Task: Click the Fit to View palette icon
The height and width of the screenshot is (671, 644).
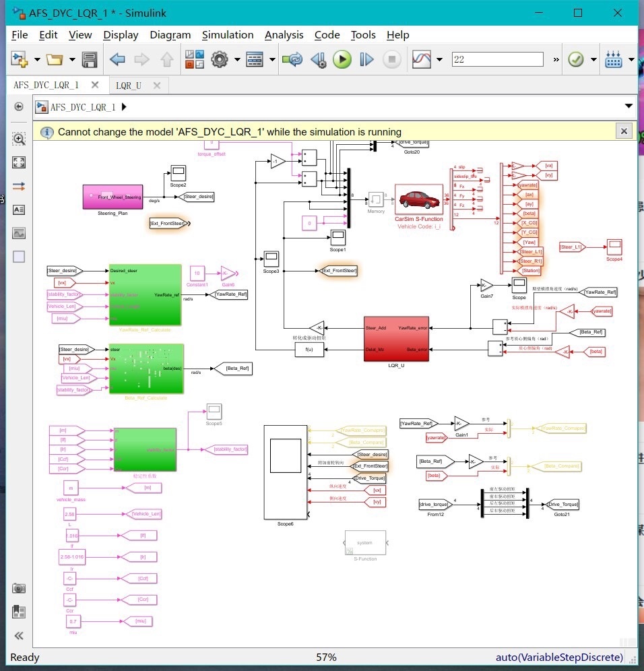Action: [x=19, y=162]
